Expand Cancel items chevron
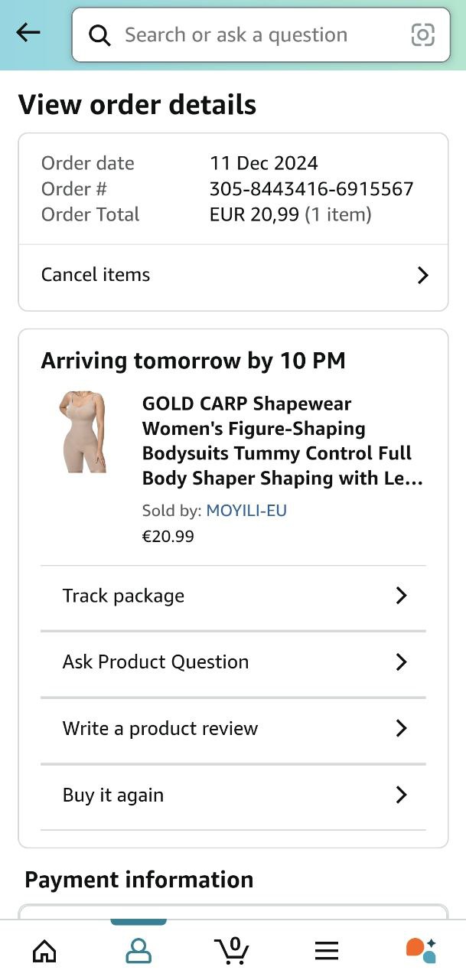This screenshot has height=980, width=466. (x=422, y=276)
